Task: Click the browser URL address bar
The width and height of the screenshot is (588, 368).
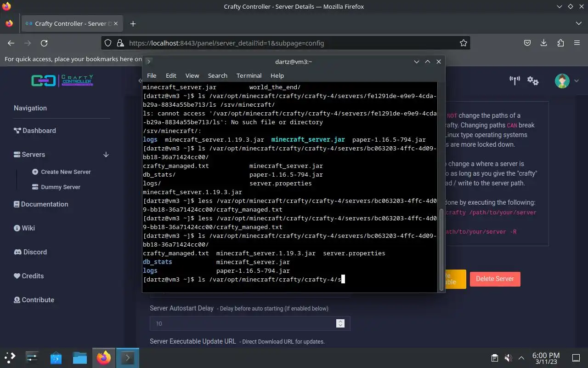Action: pyautogui.click(x=285, y=43)
